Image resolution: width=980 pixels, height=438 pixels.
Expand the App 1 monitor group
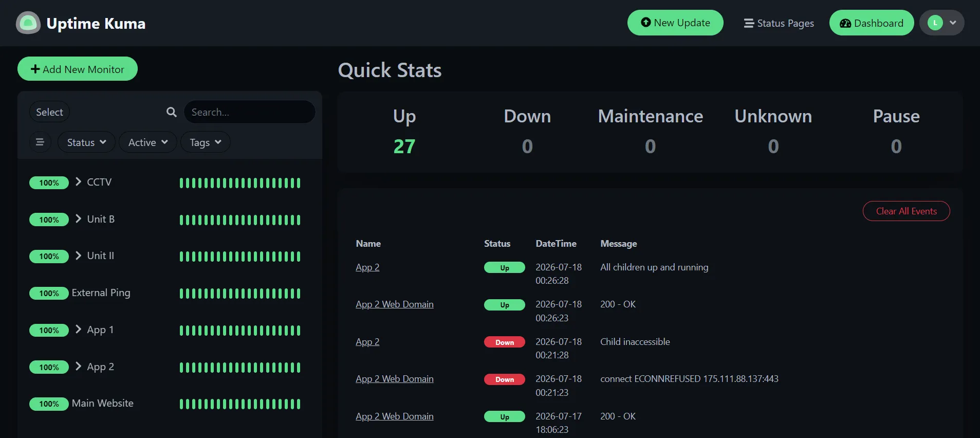coord(78,330)
